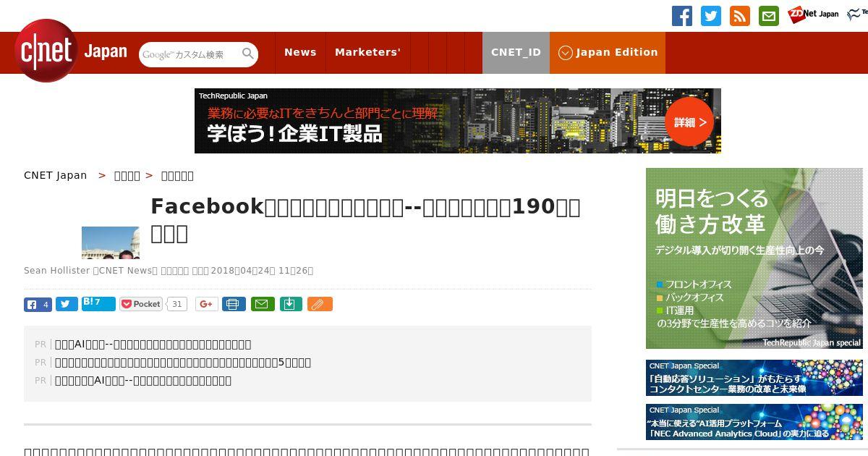868x456 pixels.
Task: Click the article headline about Facebook
Action: (365, 219)
